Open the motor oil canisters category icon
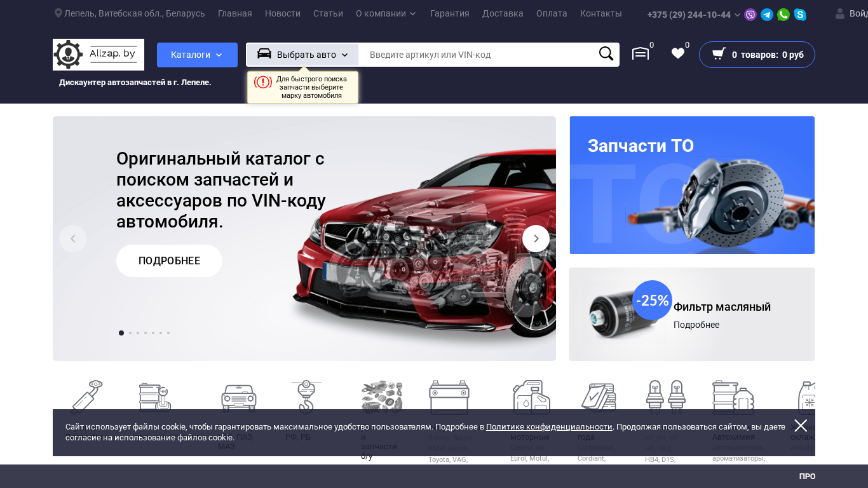The height and width of the screenshot is (488, 868). (x=531, y=397)
